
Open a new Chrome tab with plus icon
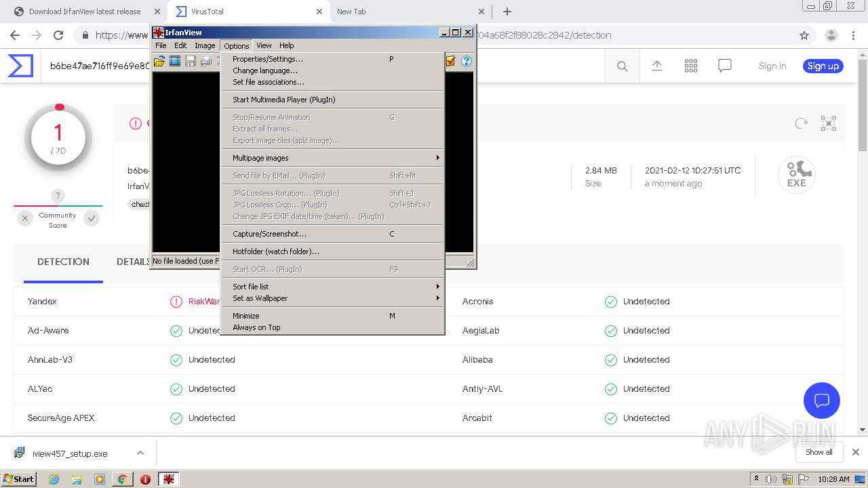507,12
